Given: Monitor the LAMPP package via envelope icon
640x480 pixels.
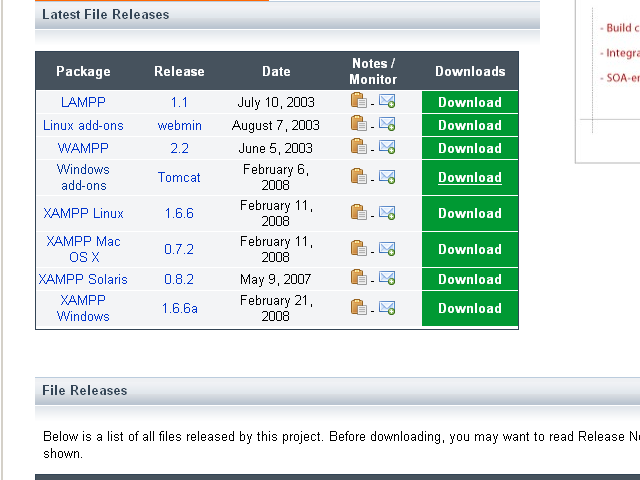Looking at the screenshot, I should [x=387, y=100].
